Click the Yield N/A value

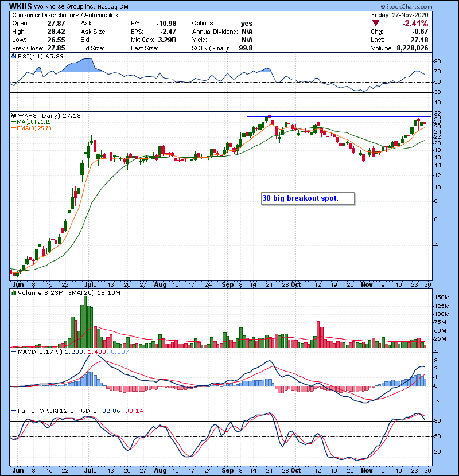pyautogui.click(x=247, y=40)
